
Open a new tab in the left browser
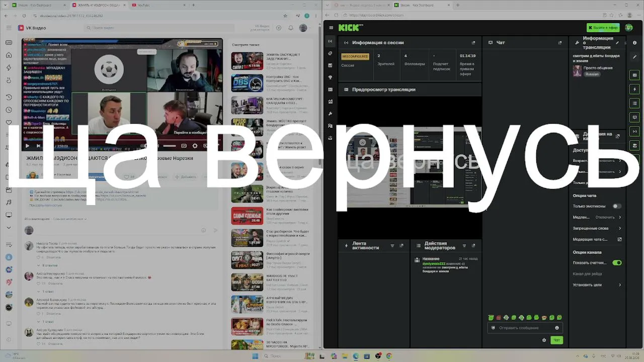[x=194, y=5]
